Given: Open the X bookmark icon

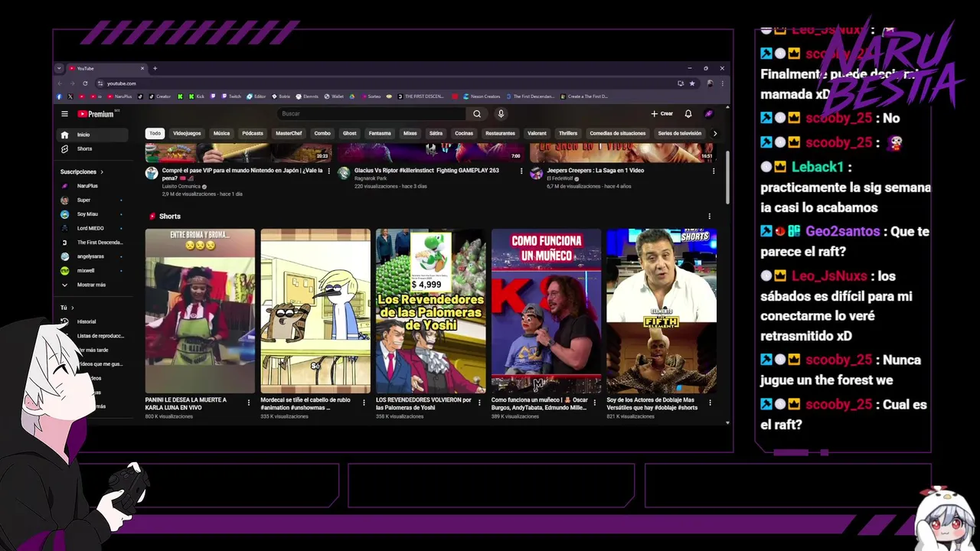Looking at the screenshot, I should 70,96.
